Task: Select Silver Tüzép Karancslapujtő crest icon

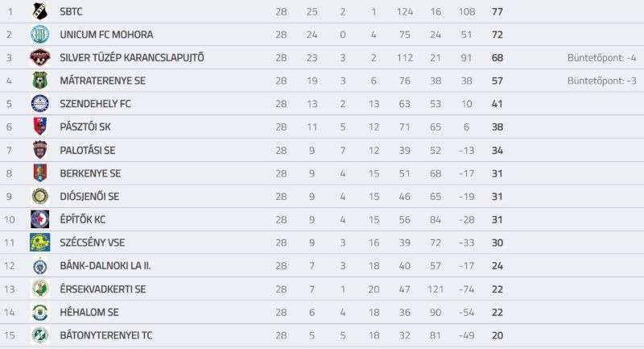Action: pyautogui.click(x=39, y=57)
